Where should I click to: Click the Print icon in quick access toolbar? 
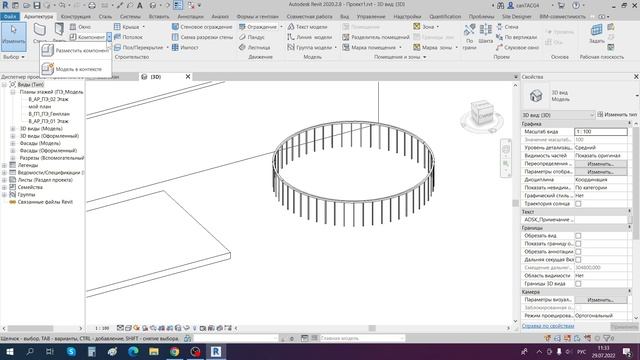pyautogui.click(x=92, y=5)
